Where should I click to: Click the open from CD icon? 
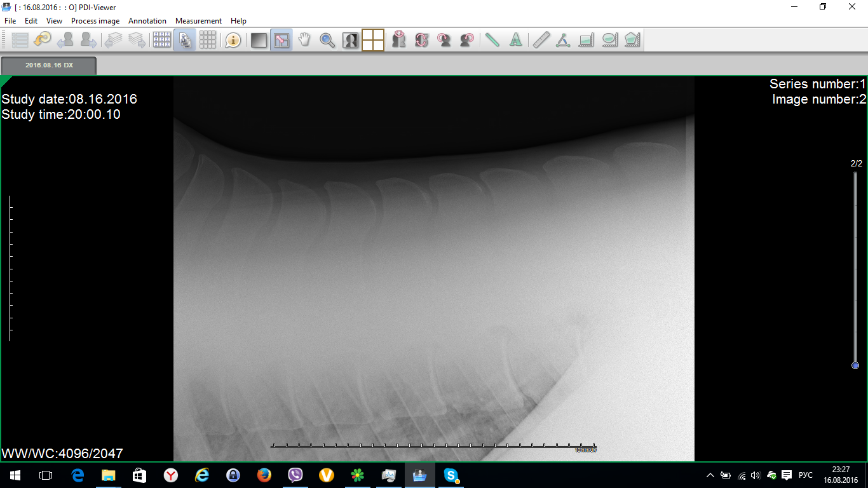point(43,41)
